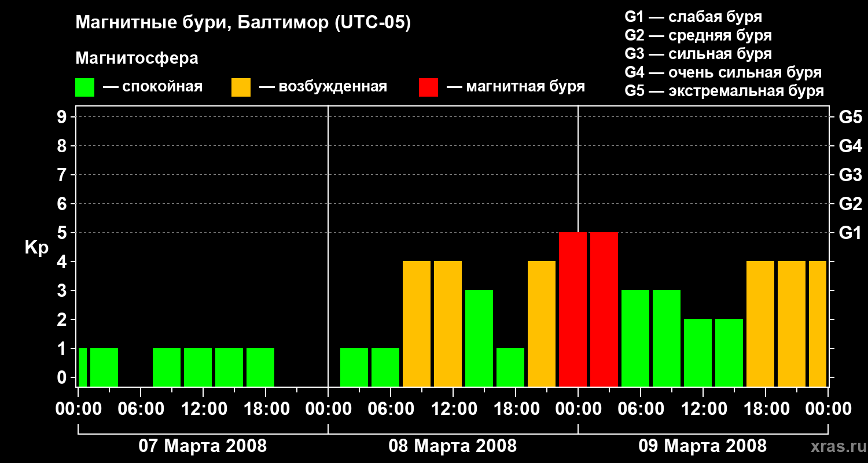
Task: Select the chart title 'Магнитные бури, Балтимор (UTC-05)'
Action: click(243, 23)
